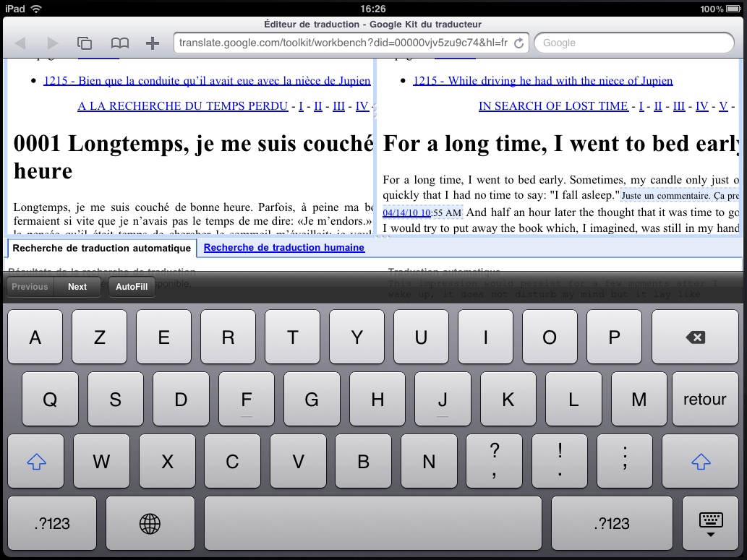The width and height of the screenshot is (747, 560).
Task: Tap the right .?123 key
Action: coord(612,523)
